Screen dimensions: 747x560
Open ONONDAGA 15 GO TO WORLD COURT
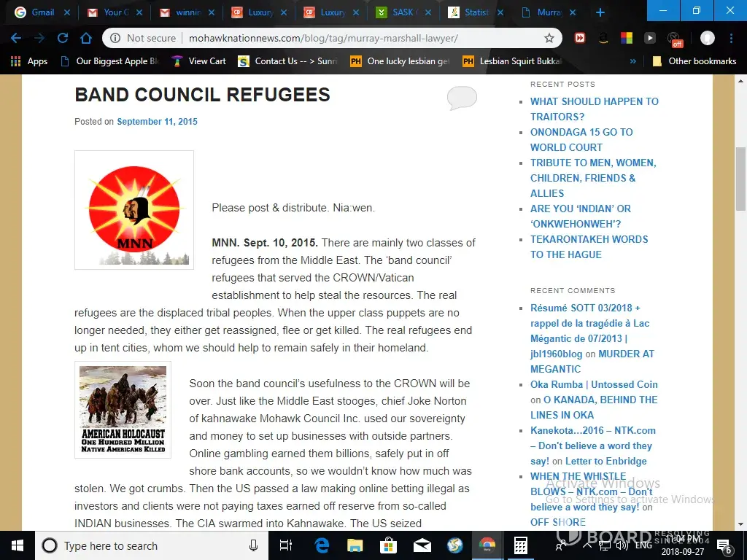coord(581,139)
